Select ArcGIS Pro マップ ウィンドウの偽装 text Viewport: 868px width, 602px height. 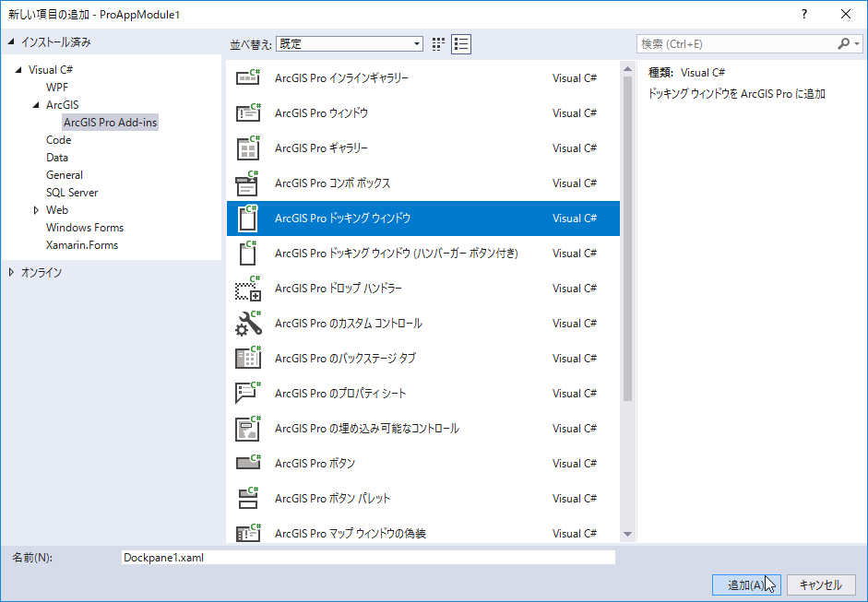(x=350, y=534)
